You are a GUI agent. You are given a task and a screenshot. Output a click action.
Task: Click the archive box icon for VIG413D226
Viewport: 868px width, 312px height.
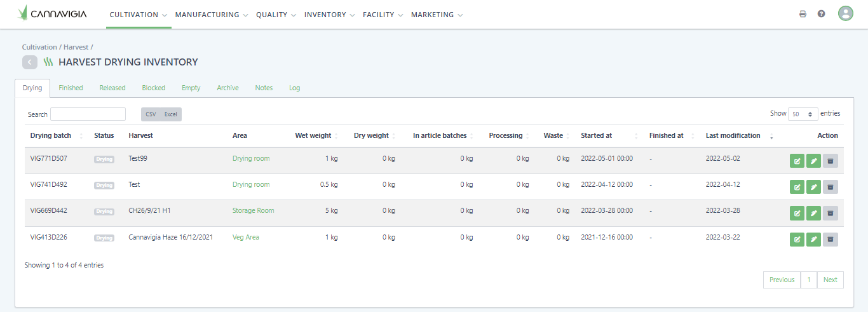tap(830, 240)
